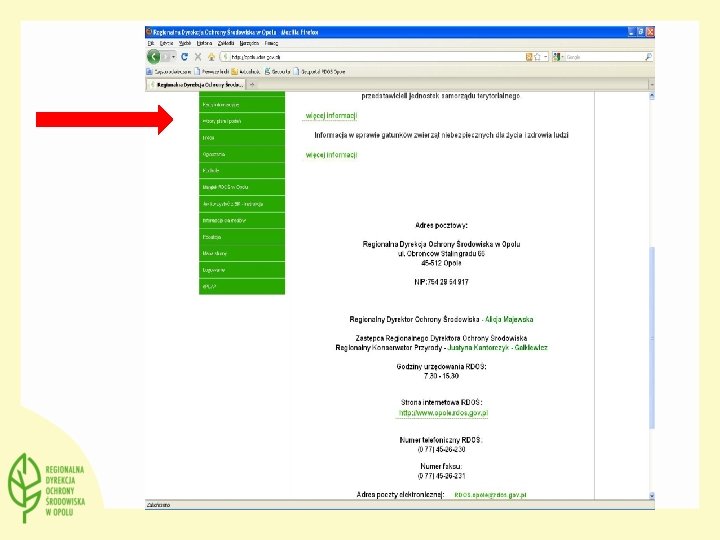Click the 7.30 - 15.30 office hours text
The image size is (720, 540).
441,376
